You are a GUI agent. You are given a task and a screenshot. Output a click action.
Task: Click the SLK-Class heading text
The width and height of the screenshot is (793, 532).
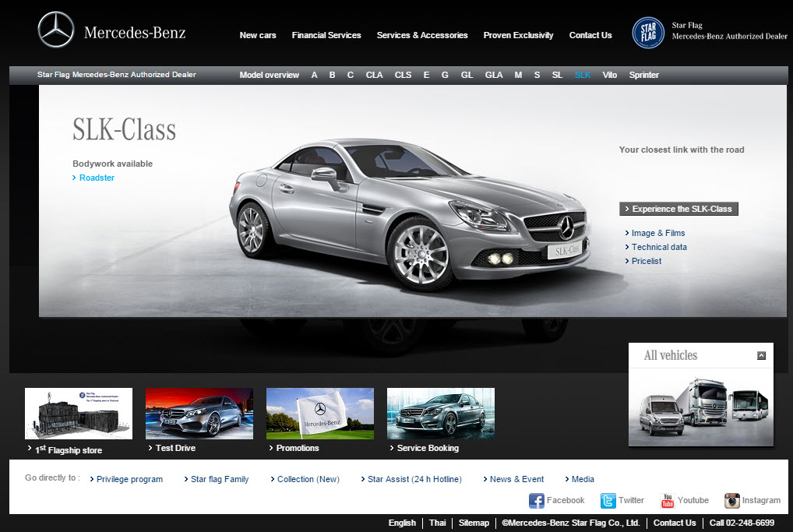pyautogui.click(x=124, y=129)
